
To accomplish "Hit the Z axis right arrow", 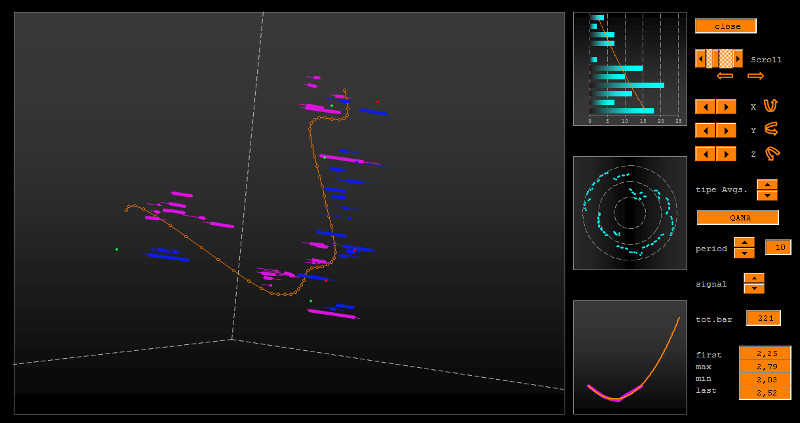I will 726,154.
